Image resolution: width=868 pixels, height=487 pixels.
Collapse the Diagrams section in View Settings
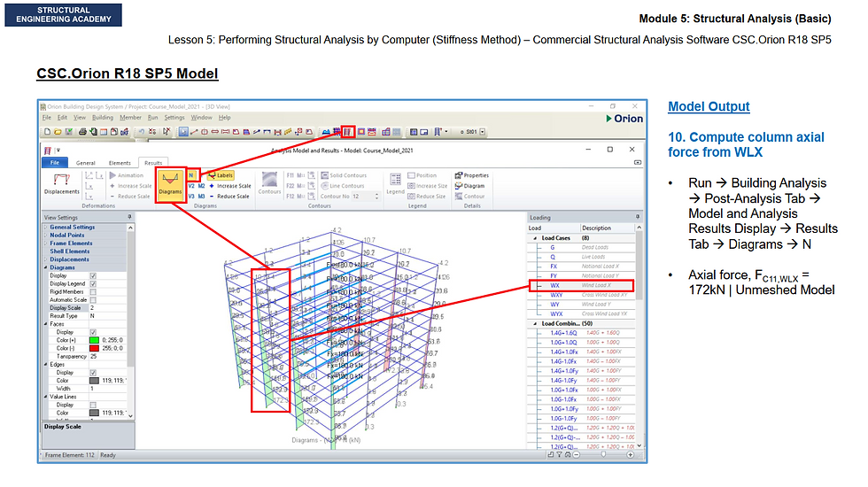[x=46, y=267]
